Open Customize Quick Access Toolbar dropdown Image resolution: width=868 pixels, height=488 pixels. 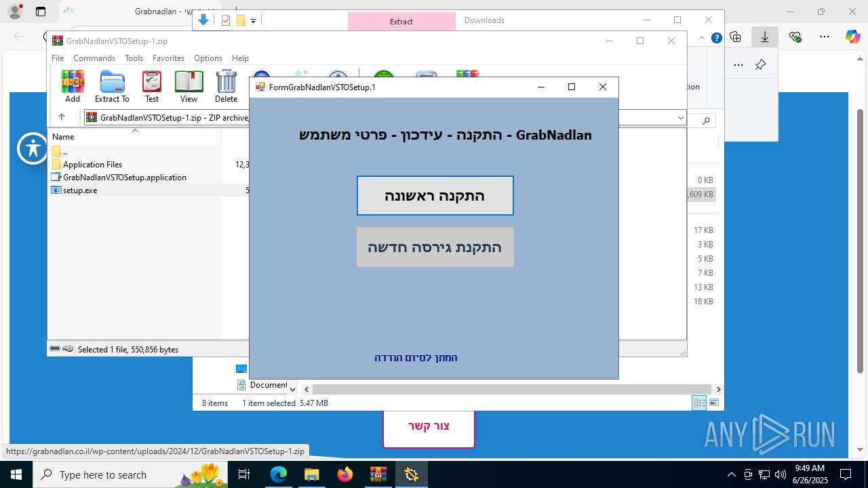tap(253, 21)
